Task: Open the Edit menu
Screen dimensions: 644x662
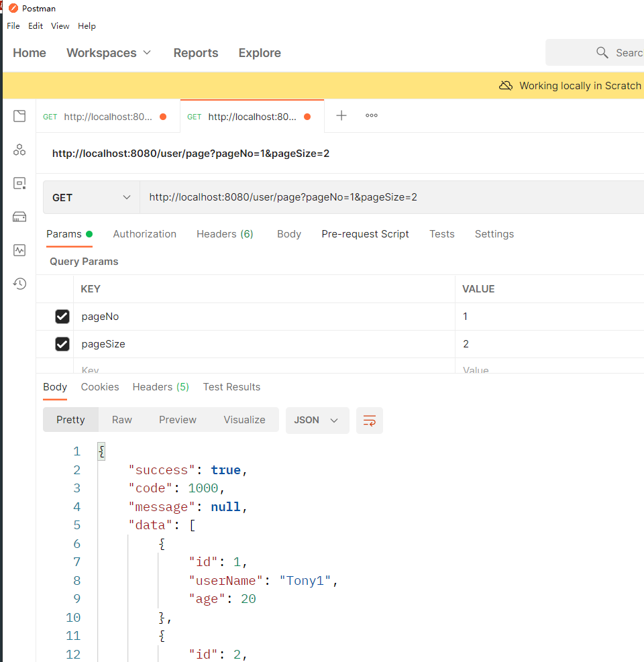Action: pyautogui.click(x=36, y=25)
